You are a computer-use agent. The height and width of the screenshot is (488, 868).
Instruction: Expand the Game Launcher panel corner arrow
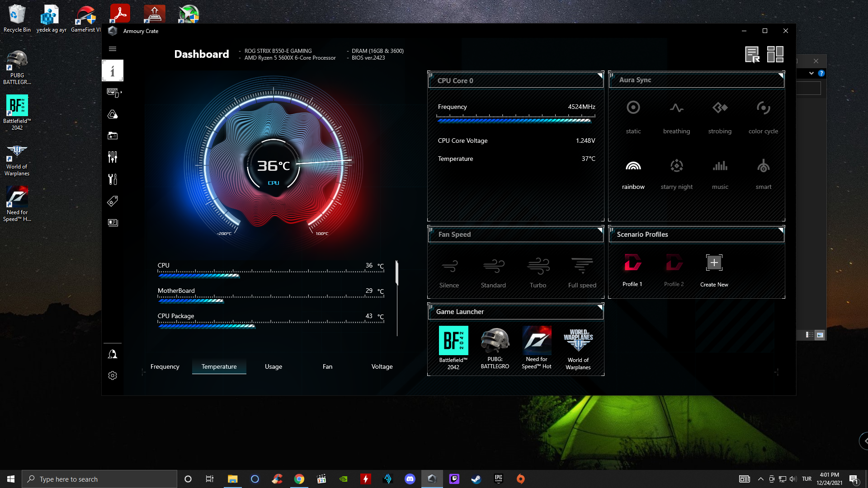point(599,307)
